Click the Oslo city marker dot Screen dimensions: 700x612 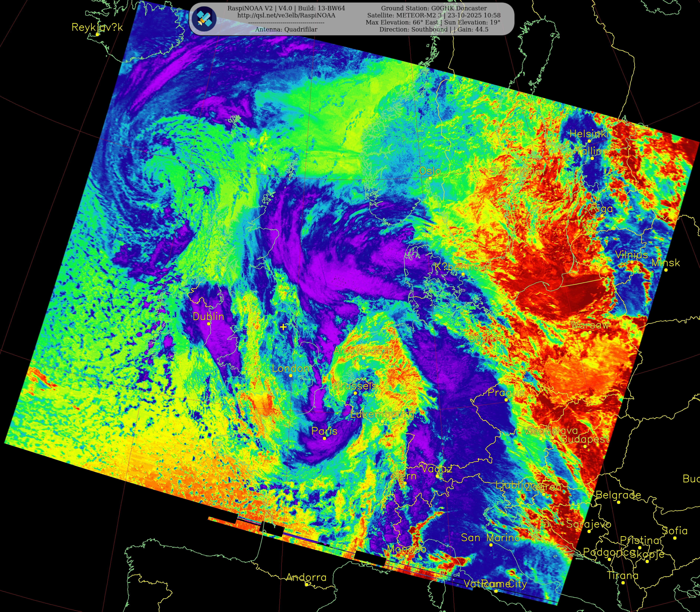pos(430,178)
